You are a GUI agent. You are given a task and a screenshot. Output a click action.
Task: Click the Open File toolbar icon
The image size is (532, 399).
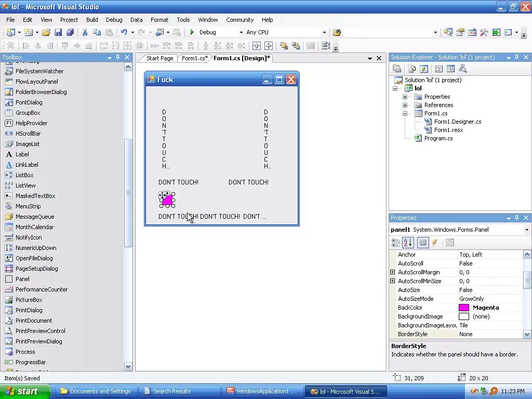click(46, 32)
